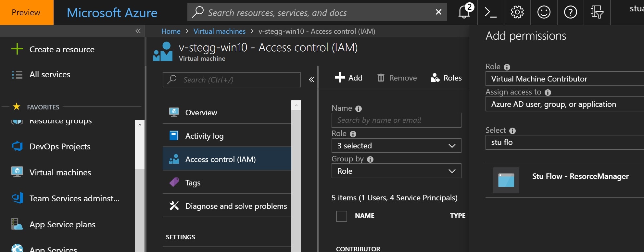This screenshot has width=644, height=252.
Task: Open the help question mark
Action: click(x=570, y=12)
